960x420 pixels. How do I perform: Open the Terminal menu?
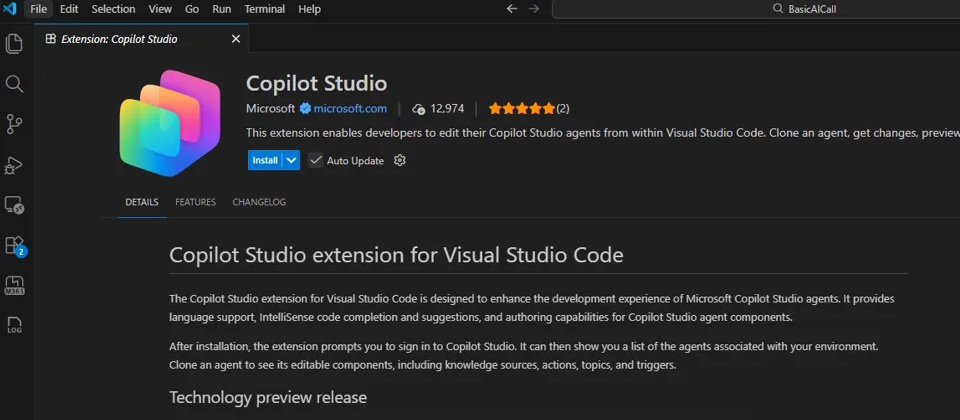coord(264,9)
